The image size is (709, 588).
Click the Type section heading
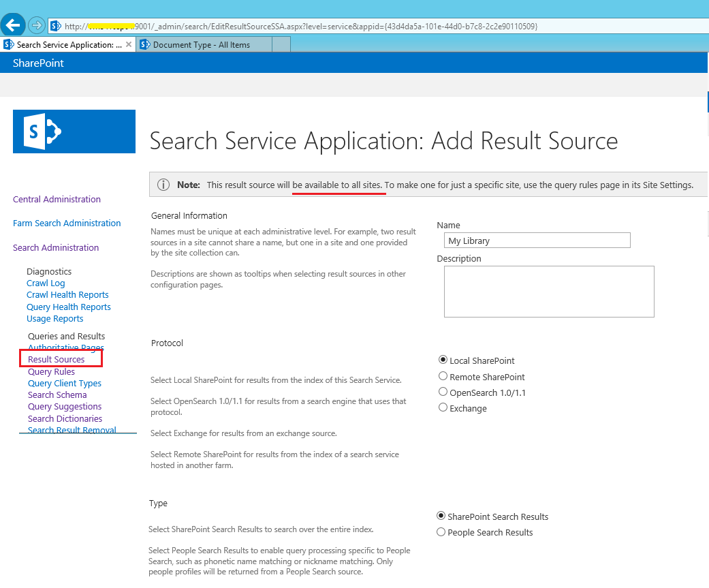click(x=158, y=504)
